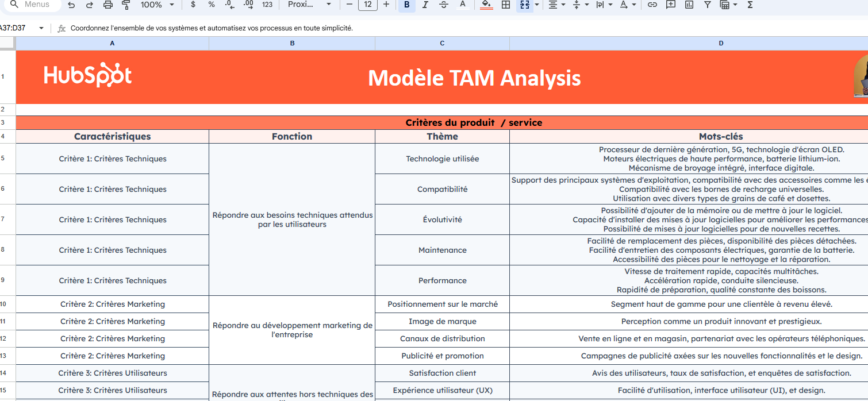This screenshot has height=401, width=868.
Task: Select column B header
Action: click(292, 44)
